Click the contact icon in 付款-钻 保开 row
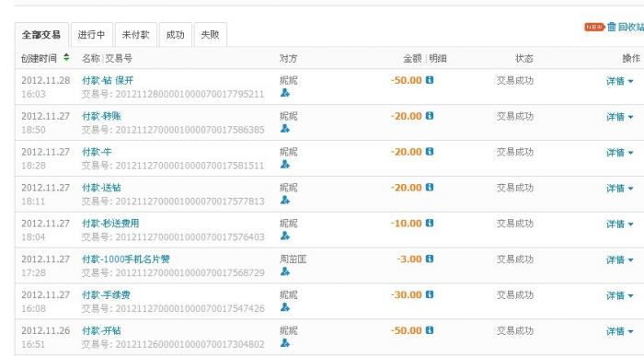This screenshot has height=356, width=644. [x=285, y=93]
